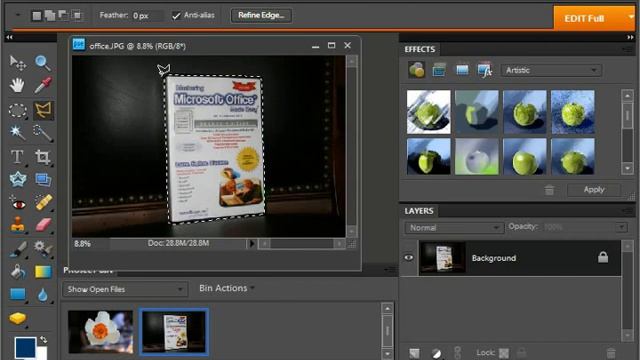Viewport: 640px width, 360px height.
Task: Open the Bin Actions menu
Action: pyautogui.click(x=227, y=288)
